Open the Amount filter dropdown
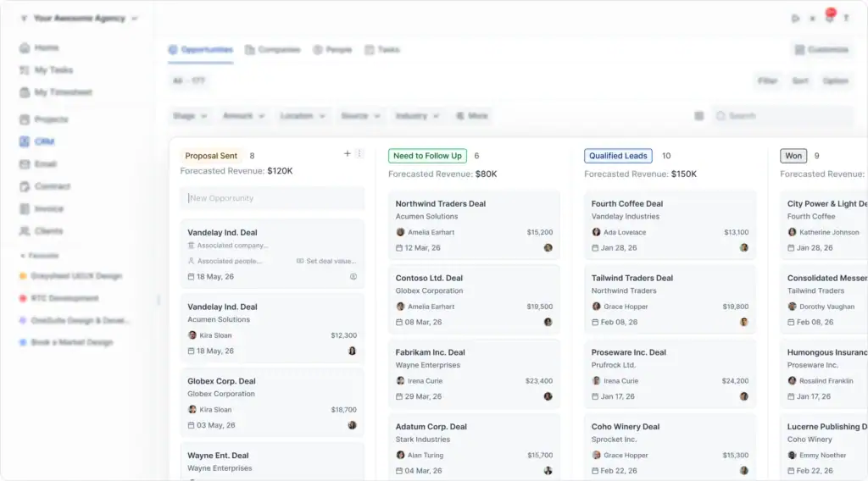Viewport: 868px width, 481px height. (x=243, y=115)
